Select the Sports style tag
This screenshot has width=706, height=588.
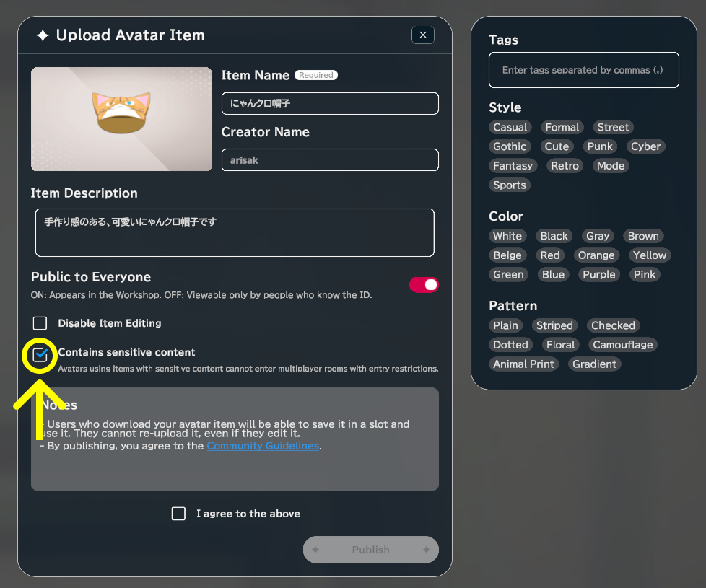(x=510, y=185)
